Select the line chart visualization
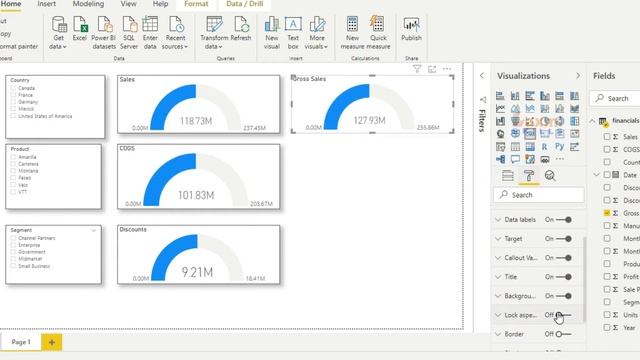The height and width of the screenshot is (360, 640). (x=500, y=109)
